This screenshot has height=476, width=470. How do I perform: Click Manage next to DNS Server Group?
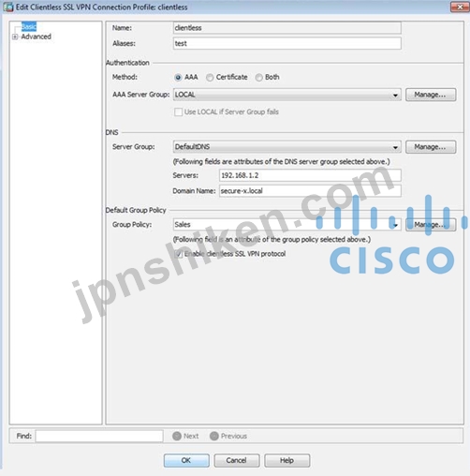pyautogui.click(x=431, y=147)
